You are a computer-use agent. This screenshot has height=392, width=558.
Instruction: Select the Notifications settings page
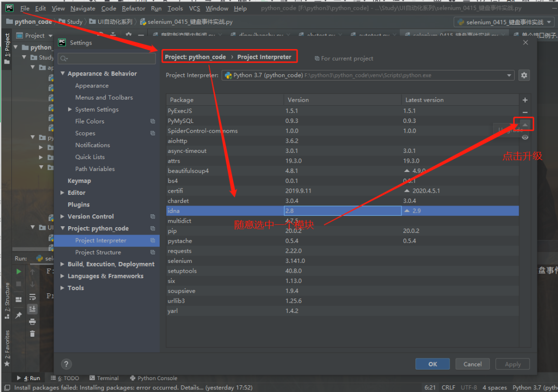pos(92,145)
